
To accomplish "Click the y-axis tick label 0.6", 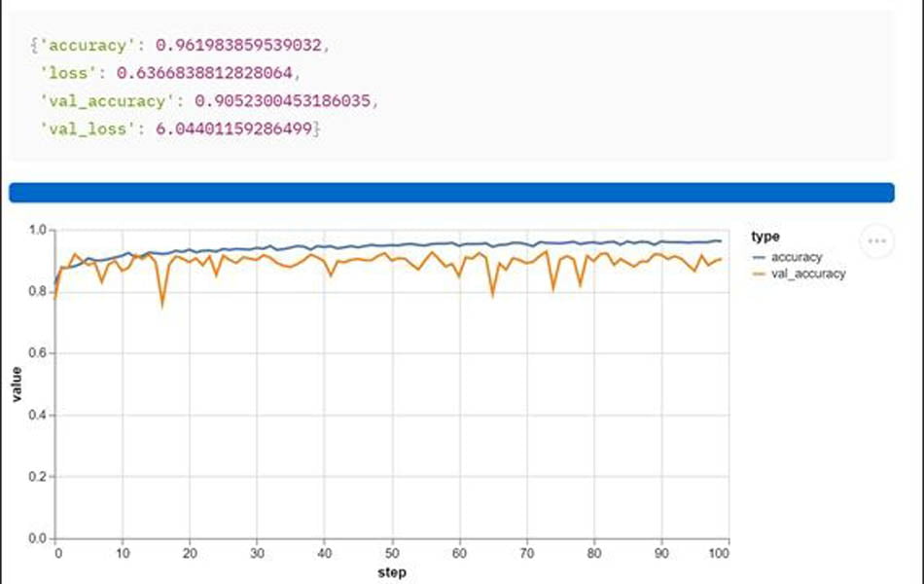I will click(x=38, y=353).
